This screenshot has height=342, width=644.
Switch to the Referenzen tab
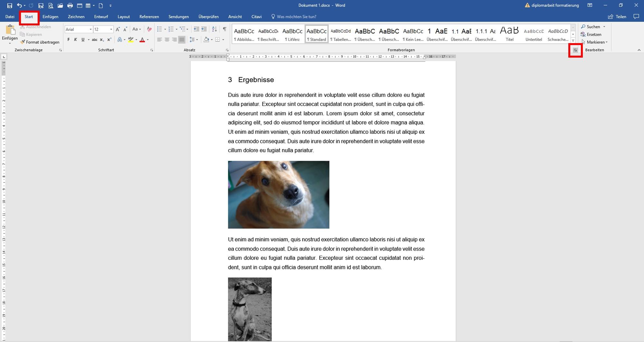pos(149,17)
